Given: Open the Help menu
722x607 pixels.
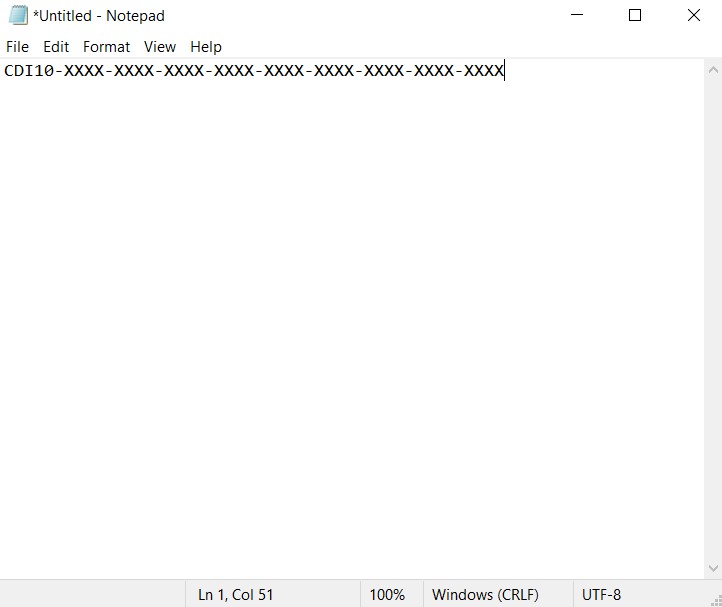Looking at the screenshot, I should click(206, 47).
